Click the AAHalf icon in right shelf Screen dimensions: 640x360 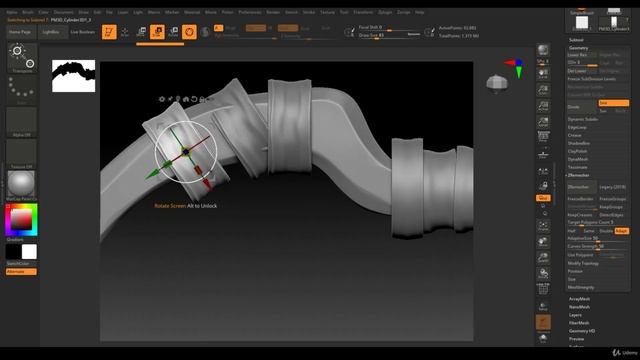[543, 122]
